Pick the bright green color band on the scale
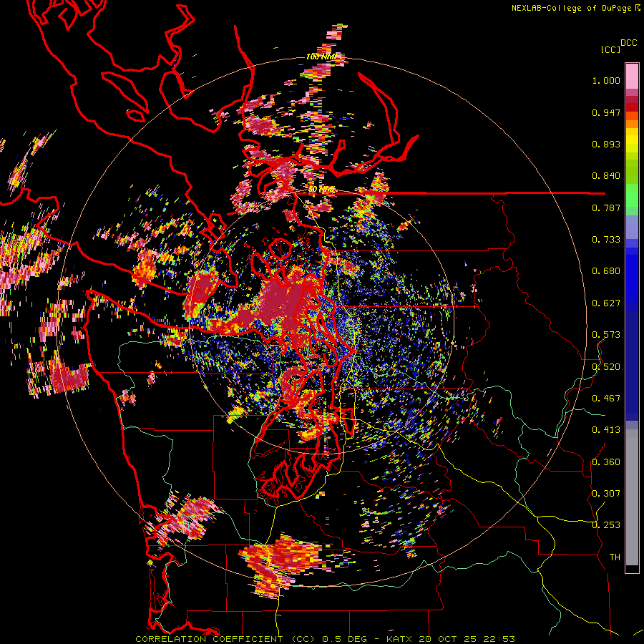Screen dimensions: 644x644 632,195
